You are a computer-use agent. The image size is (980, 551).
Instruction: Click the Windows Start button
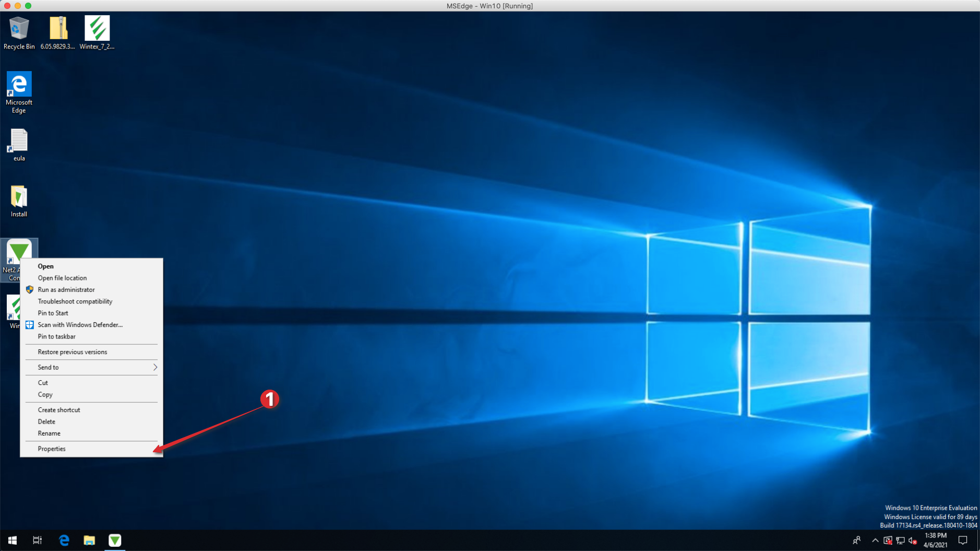coord(11,540)
